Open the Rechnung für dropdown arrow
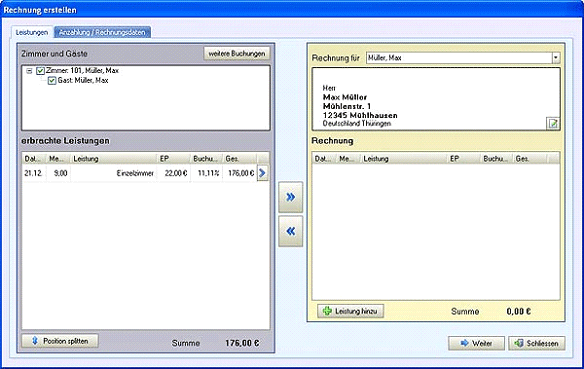 556,58
